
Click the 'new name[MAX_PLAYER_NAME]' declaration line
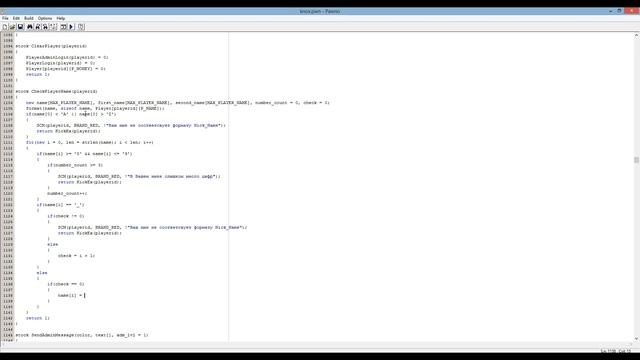178,103
